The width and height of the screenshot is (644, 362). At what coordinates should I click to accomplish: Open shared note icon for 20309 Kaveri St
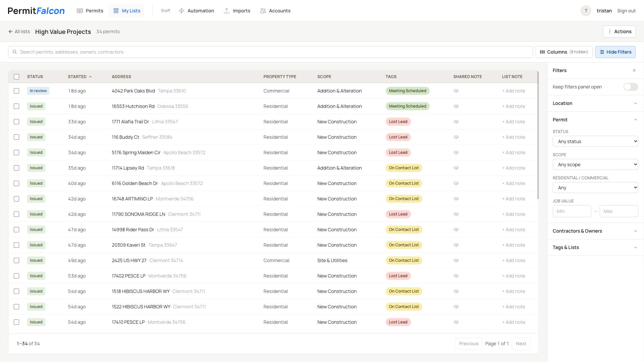pos(456,245)
